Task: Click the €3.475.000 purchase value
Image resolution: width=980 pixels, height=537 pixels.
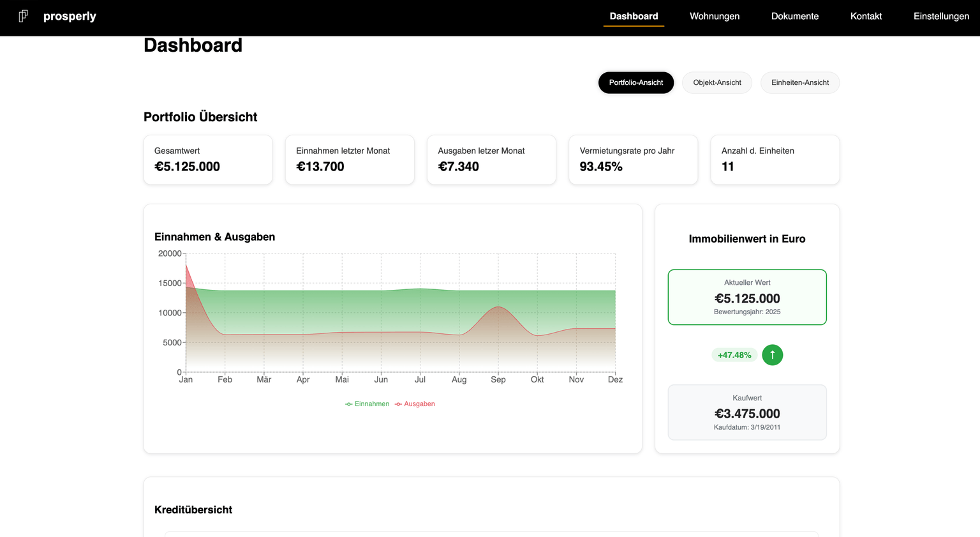Action: point(747,414)
